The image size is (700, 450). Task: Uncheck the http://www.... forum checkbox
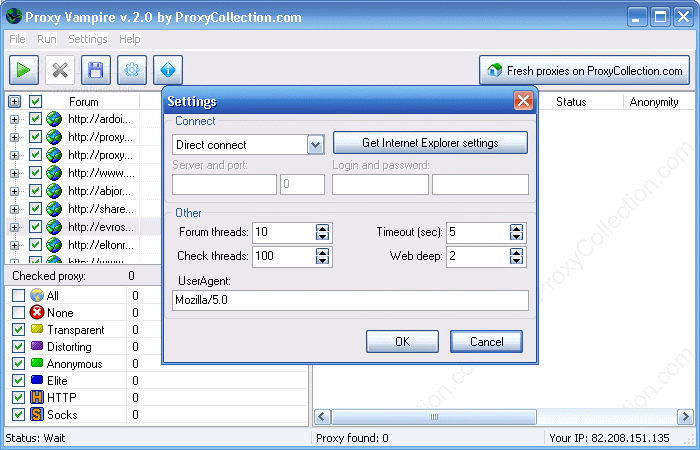tap(35, 173)
